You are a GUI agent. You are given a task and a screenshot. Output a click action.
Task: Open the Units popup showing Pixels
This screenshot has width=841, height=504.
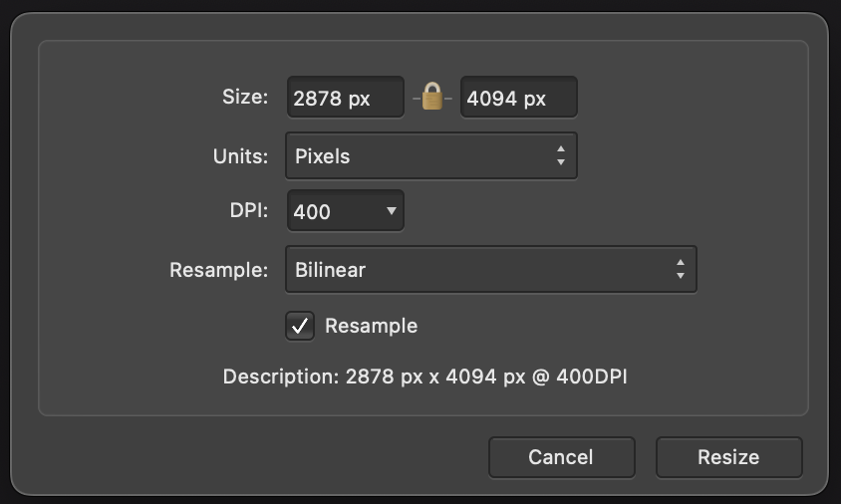[x=431, y=156]
